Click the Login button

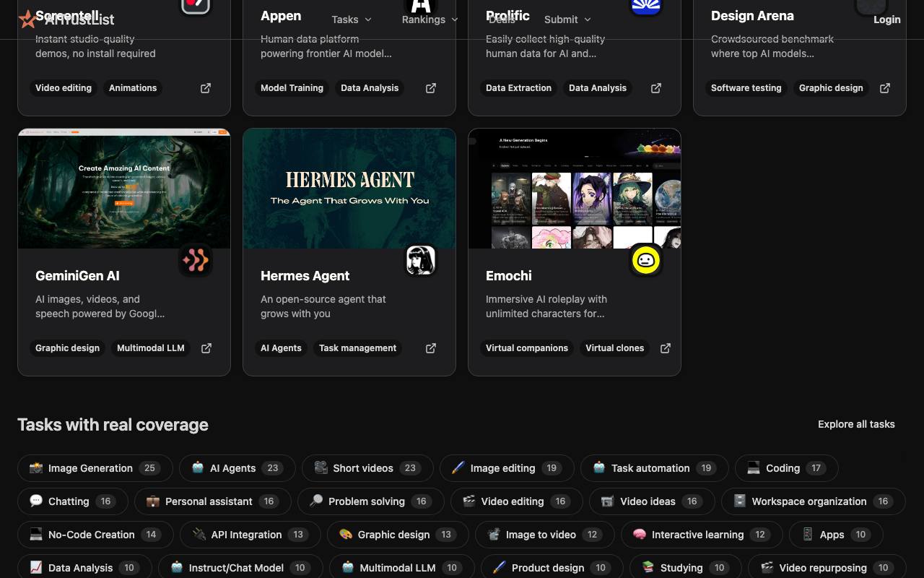point(886,20)
